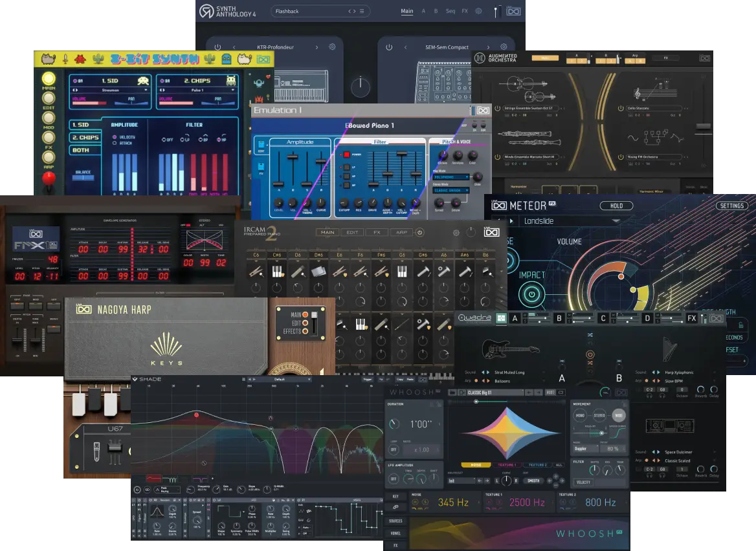Switch to the Seq tab in Synth Anthology
This screenshot has height=551, width=756.
coord(450,11)
